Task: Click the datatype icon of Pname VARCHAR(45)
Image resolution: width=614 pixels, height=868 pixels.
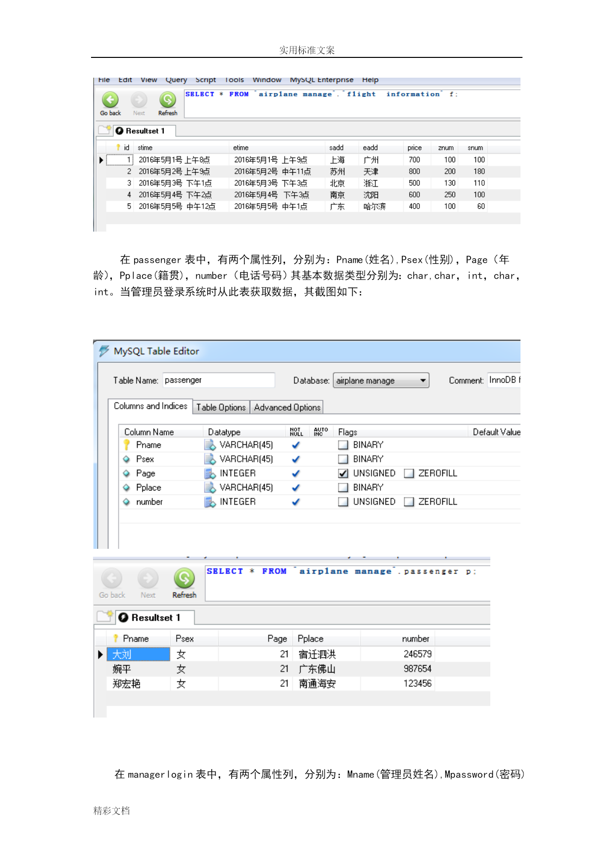Action: [x=210, y=444]
